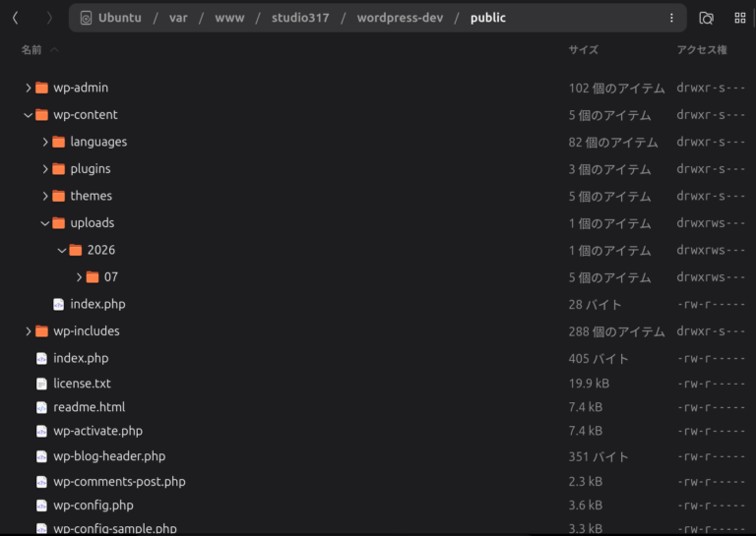Click the 102 個のアイテム size cell
The image size is (756, 536).
pyautogui.click(x=616, y=89)
